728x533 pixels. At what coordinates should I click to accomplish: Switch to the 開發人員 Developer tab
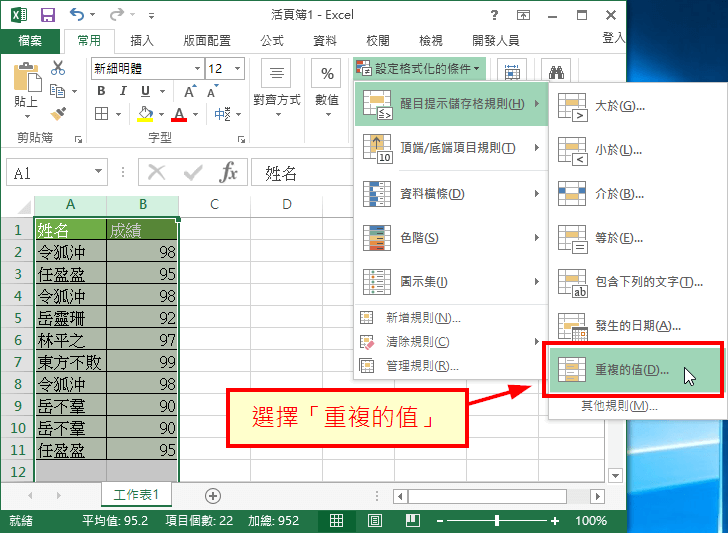point(495,41)
